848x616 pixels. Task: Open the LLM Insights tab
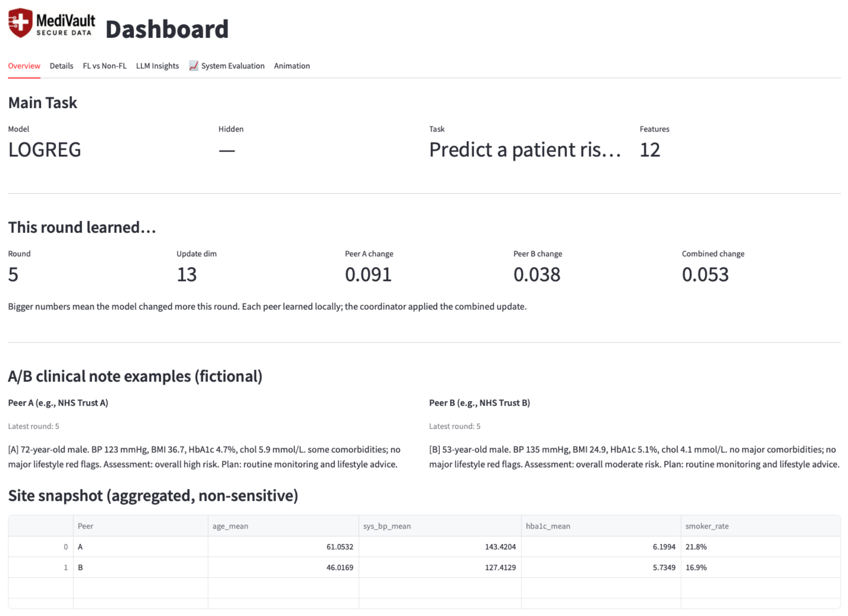pos(157,66)
